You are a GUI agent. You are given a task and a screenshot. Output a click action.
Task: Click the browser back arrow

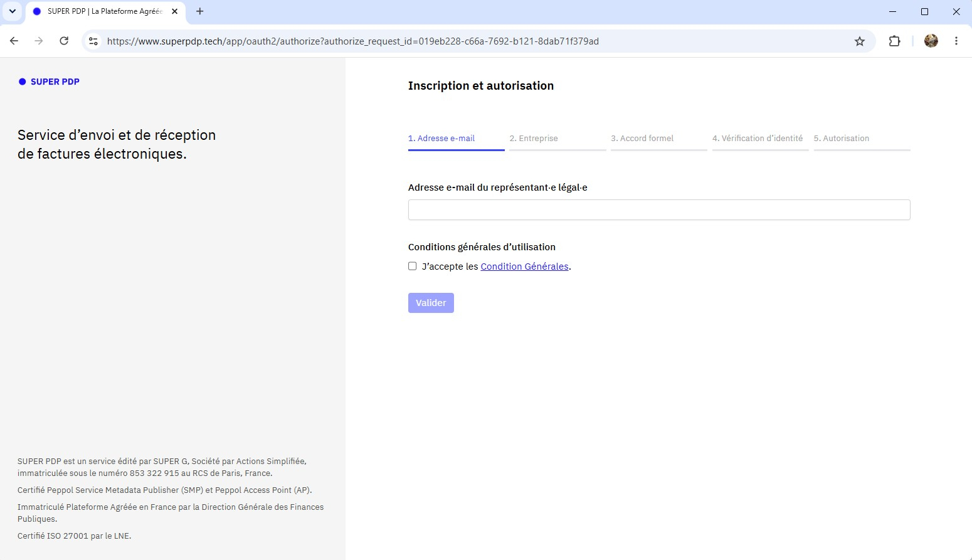pyautogui.click(x=14, y=41)
